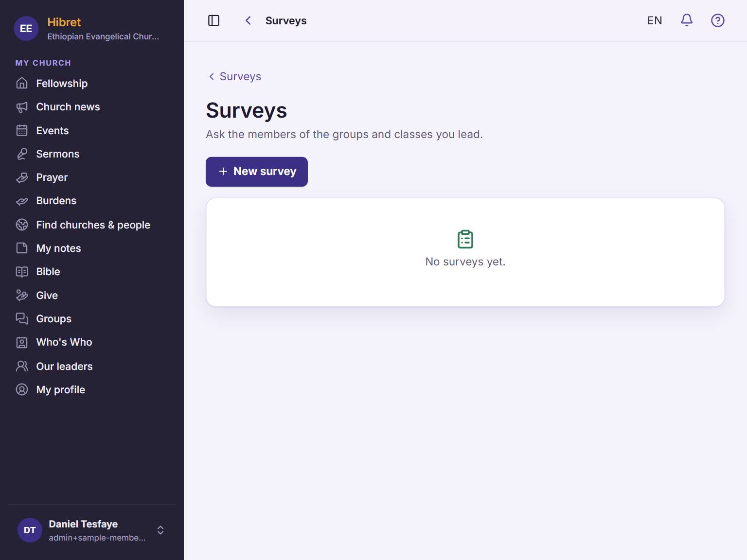The image size is (747, 560).
Task: Toggle the sidebar panel icon
Action: [213, 20]
